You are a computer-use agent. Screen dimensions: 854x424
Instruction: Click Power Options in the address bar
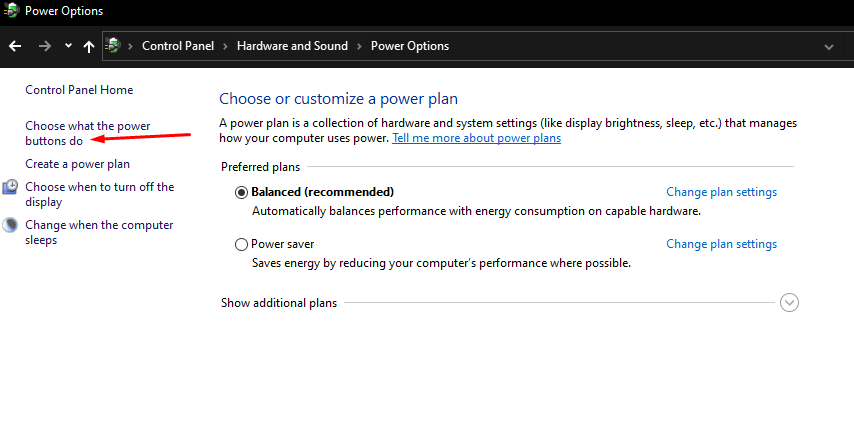click(x=410, y=46)
